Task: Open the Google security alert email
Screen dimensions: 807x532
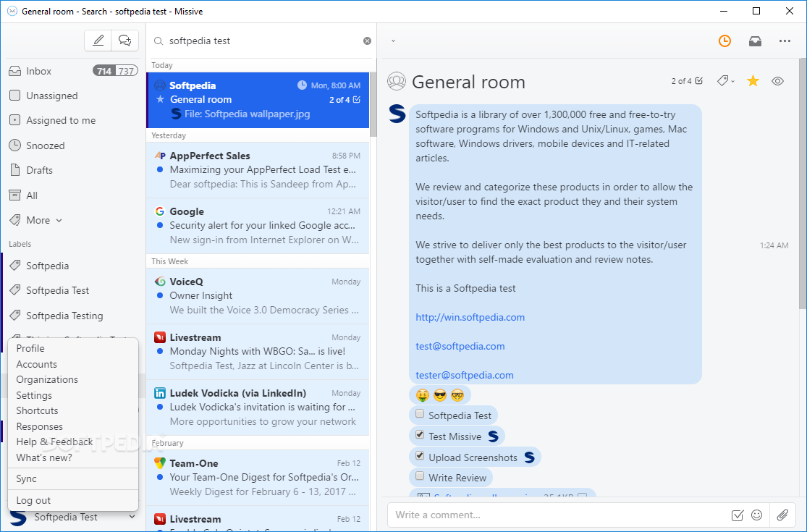Action: click(x=258, y=226)
